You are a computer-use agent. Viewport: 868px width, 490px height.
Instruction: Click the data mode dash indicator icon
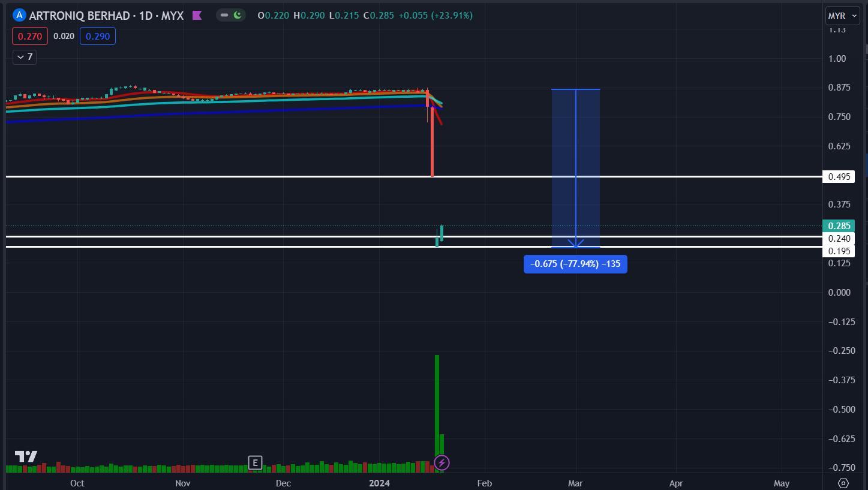click(224, 15)
